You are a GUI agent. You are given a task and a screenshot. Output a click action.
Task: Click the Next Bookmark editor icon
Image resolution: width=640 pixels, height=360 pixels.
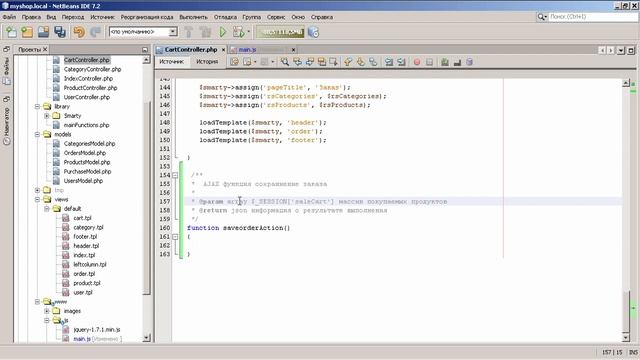[360, 62]
